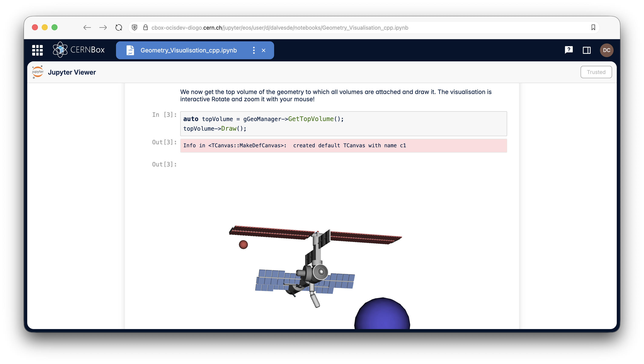Click the forward navigation arrow
Screen dimensions: 644x364
[x=103, y=27]
